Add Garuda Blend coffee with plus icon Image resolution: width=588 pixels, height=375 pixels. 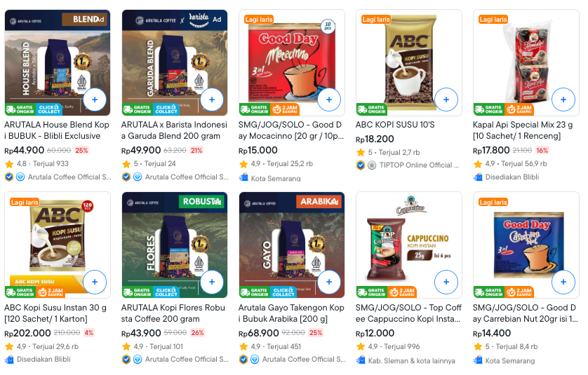pos(212,100)
